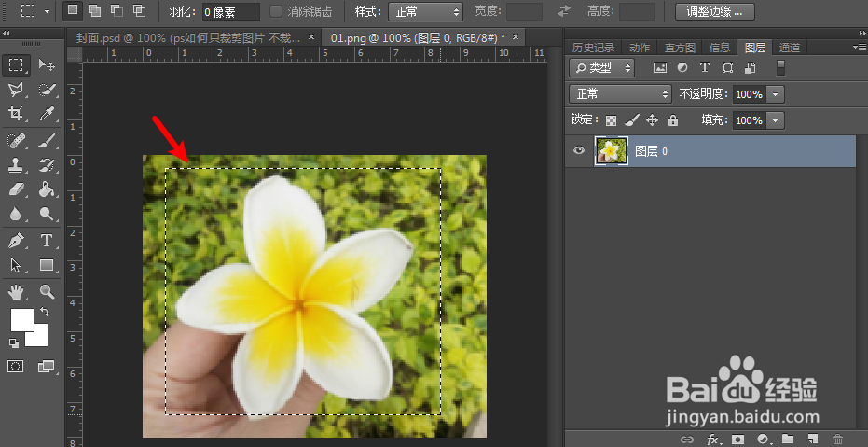
Task: Select the Rectangle shape tool
Action: pos(47,265)
